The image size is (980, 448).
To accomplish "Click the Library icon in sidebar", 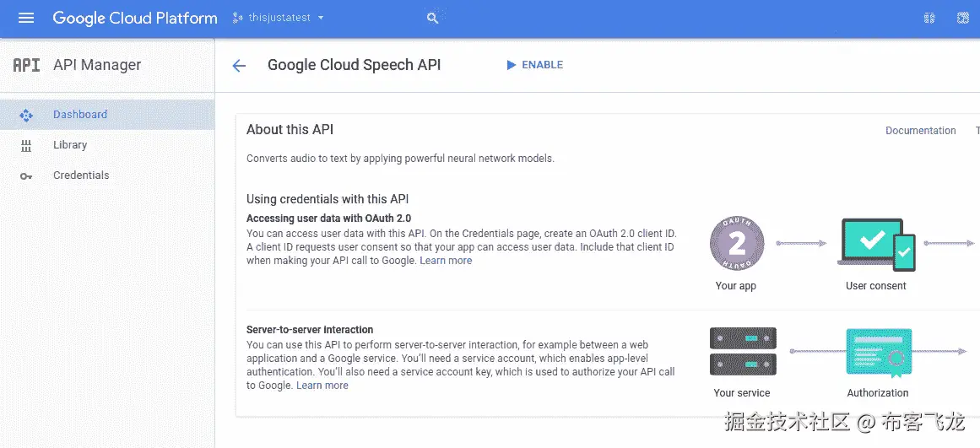I will click(26, 145).
